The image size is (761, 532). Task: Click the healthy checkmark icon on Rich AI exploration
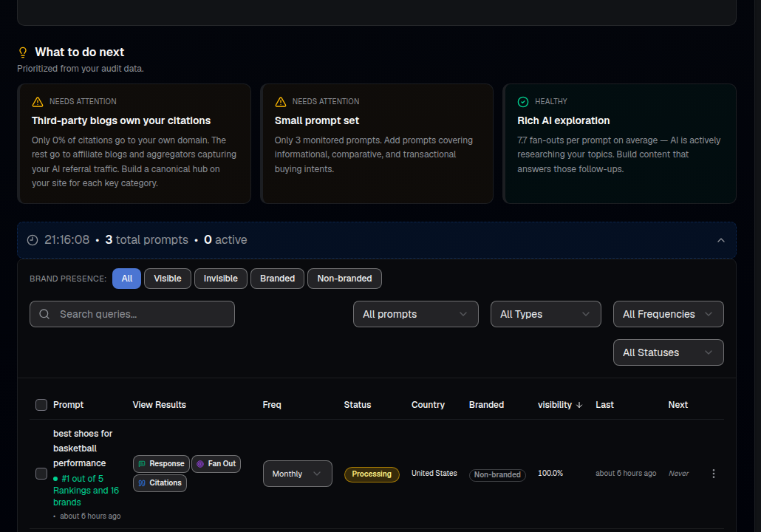522,102
